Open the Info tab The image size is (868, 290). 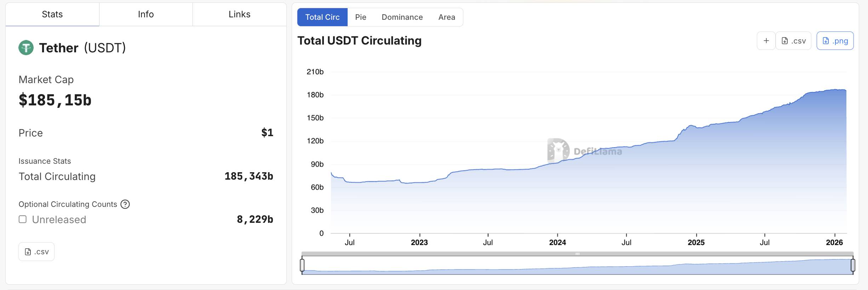[146, 14]
